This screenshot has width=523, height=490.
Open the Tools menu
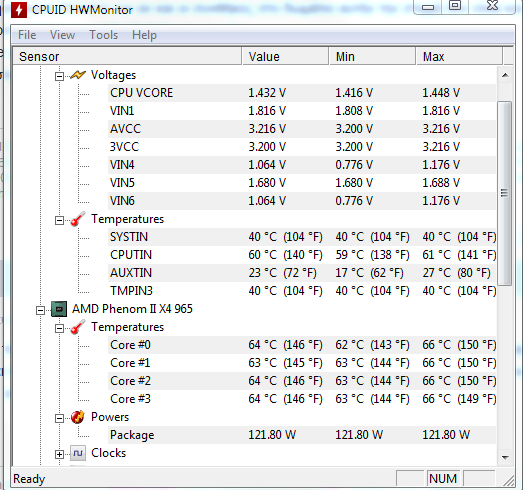104,35
